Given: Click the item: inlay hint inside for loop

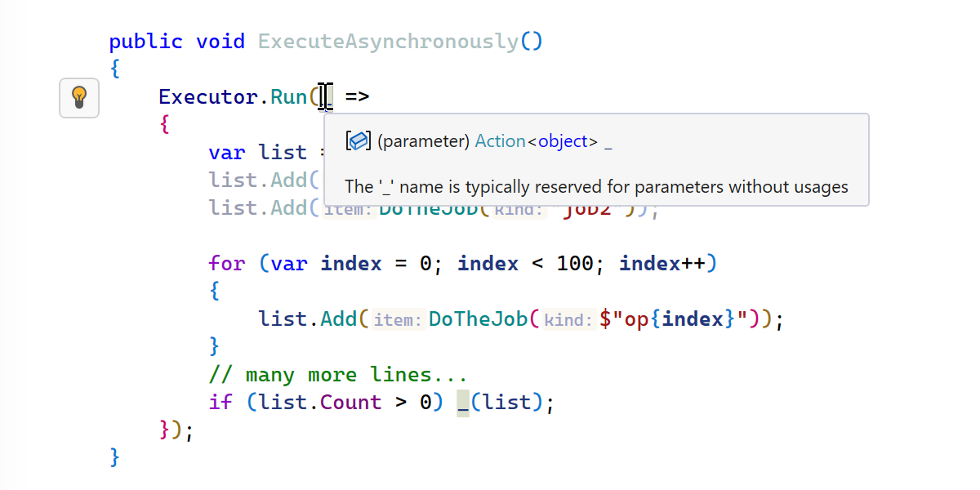Looking at the screenshot, I should 398,320.
